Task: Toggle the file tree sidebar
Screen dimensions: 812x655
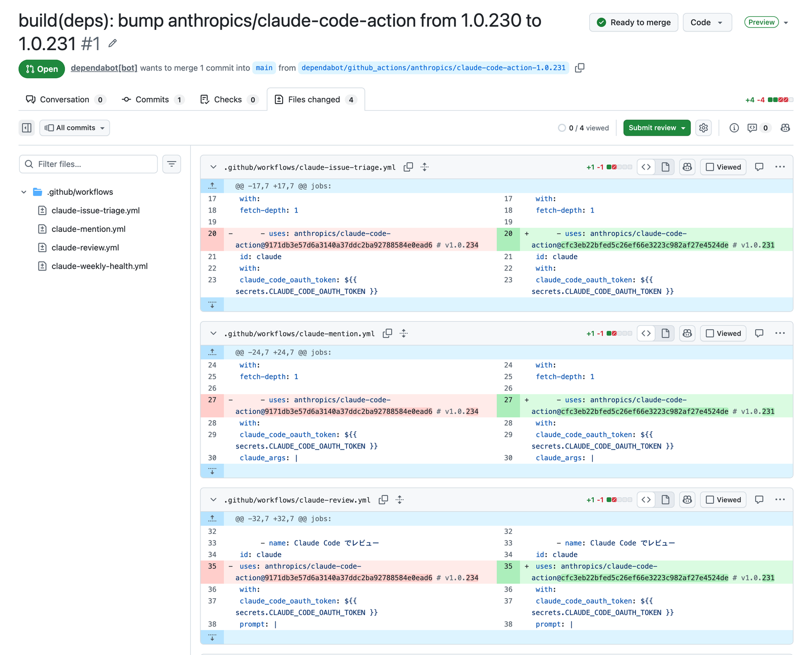Action: [x=27, y=128]
